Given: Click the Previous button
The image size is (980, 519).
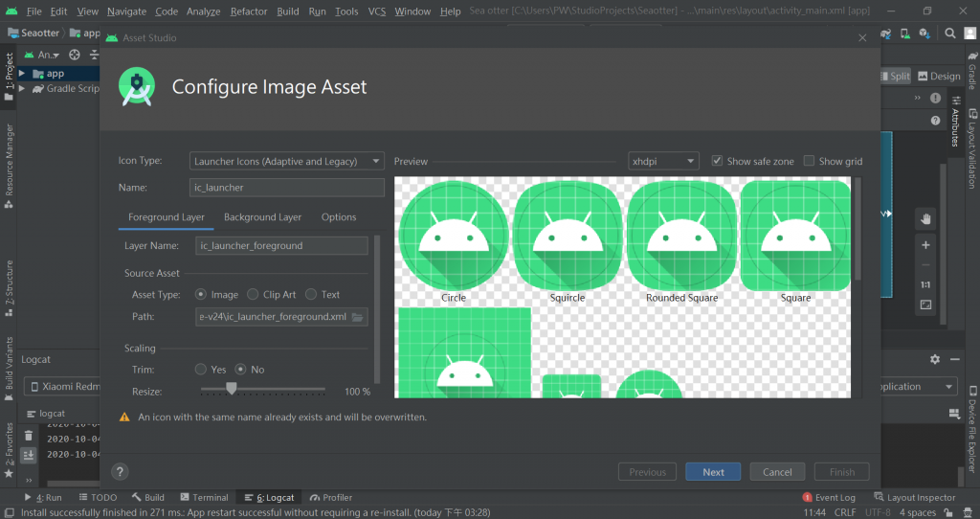Looking at the screenshot, I should pyautogui.click(x=648, y=472).
